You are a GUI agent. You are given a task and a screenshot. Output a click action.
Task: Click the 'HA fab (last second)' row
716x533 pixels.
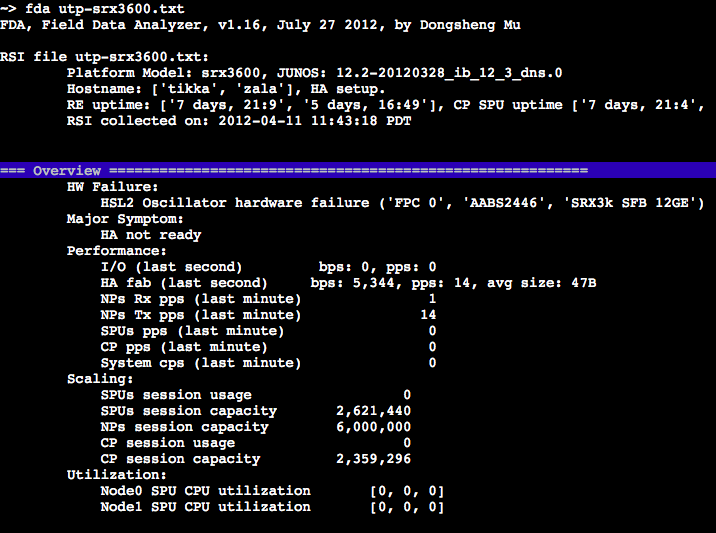(x=348, y=283)
